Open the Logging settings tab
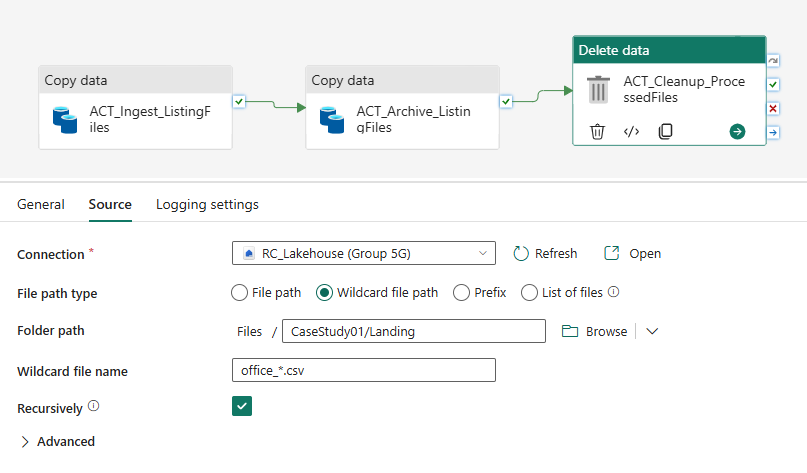 click(207, 204)
